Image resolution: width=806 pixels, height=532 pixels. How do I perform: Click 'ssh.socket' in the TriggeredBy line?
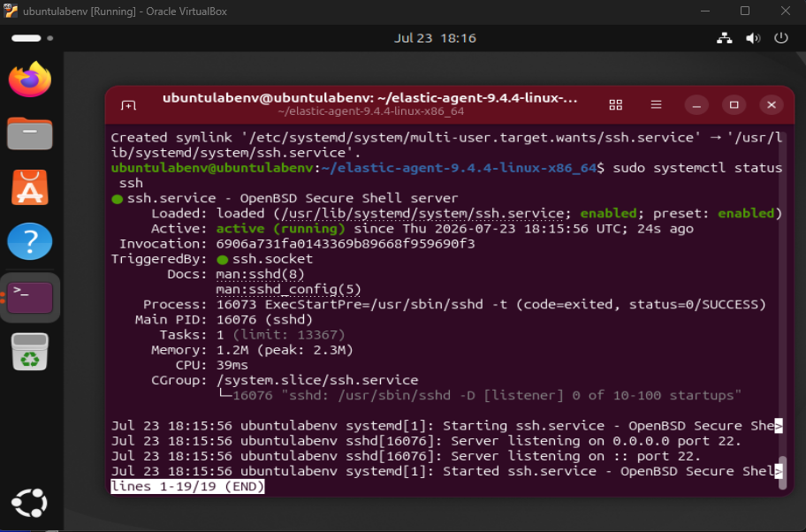(272, 259)
